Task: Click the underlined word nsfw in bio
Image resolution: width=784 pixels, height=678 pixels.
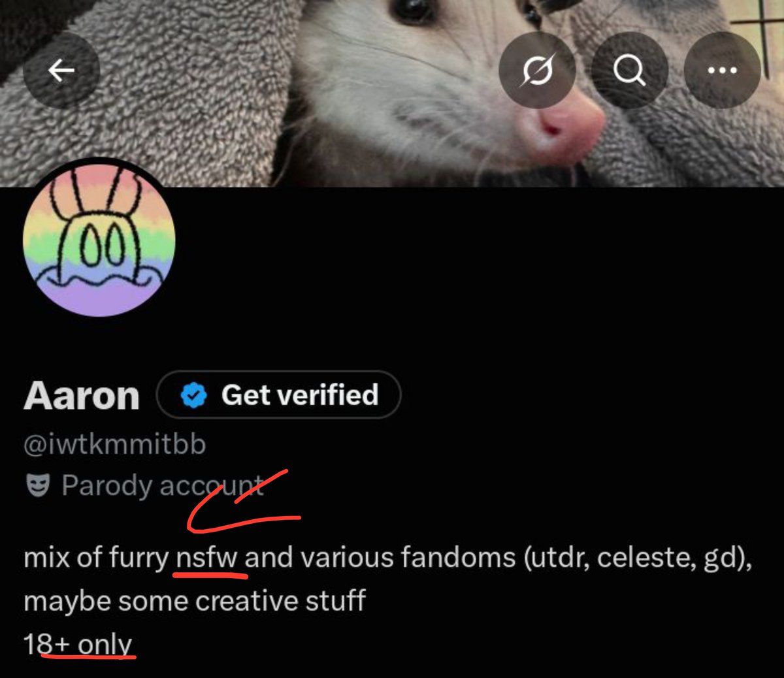Action: (x=208, y=558)
